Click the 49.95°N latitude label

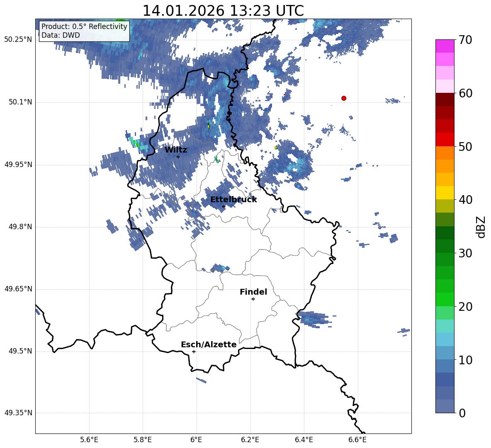click(x=18, y=165)
